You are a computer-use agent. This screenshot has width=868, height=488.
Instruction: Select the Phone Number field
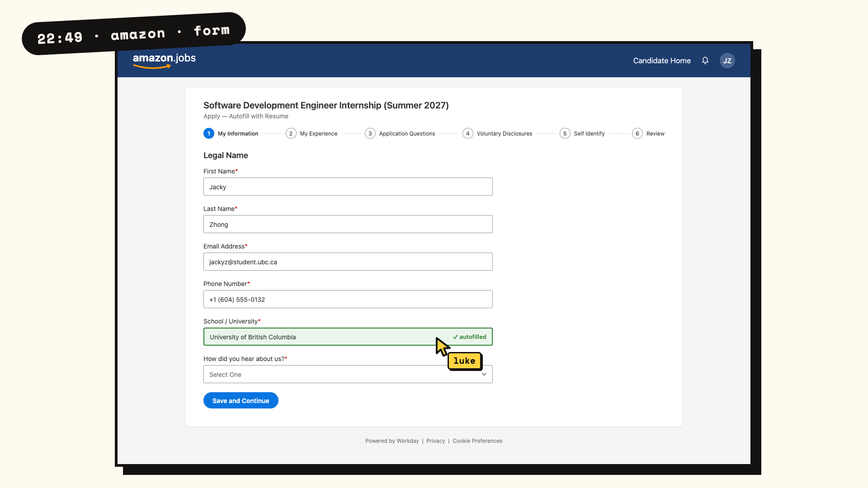[x=348, y=299]
